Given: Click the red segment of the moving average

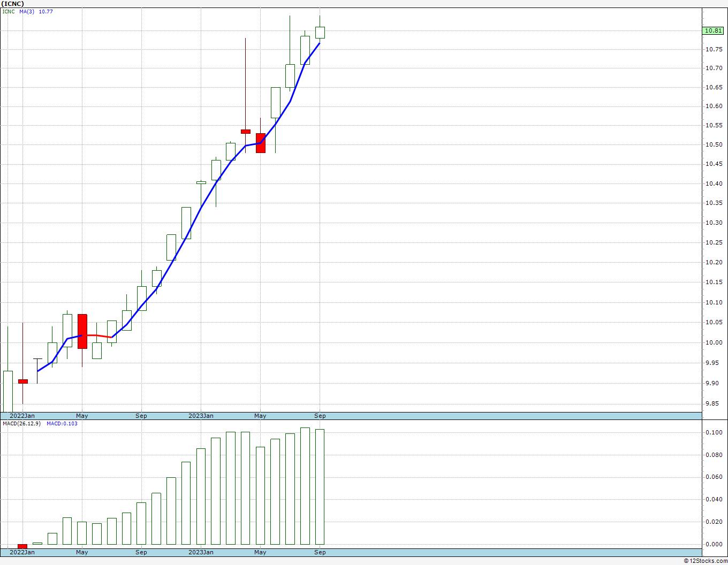Looking at the screenshot, I should (x=96, y=335).
